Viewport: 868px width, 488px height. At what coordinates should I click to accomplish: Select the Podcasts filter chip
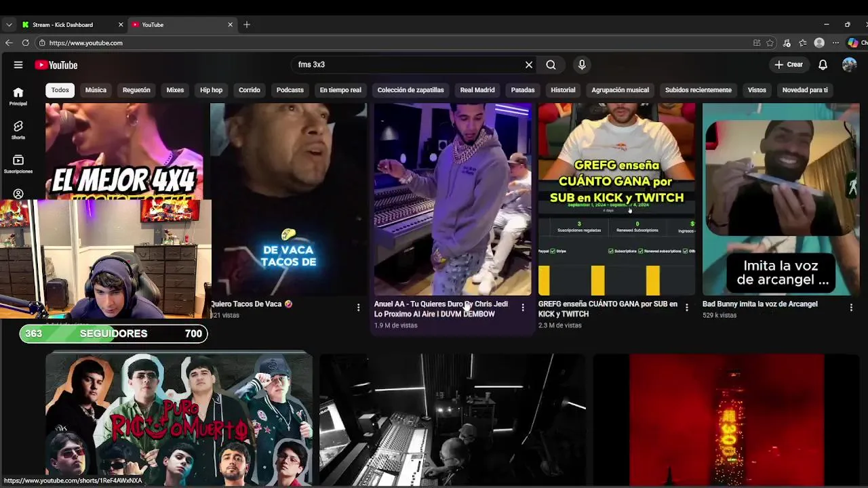pos(290,89)
